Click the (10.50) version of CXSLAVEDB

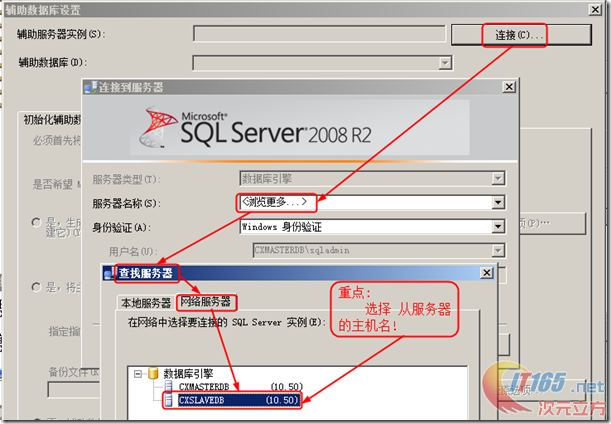282,400
